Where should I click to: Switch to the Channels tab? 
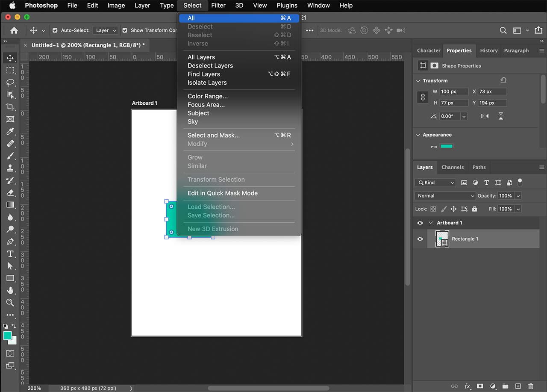tap(453, 167)
